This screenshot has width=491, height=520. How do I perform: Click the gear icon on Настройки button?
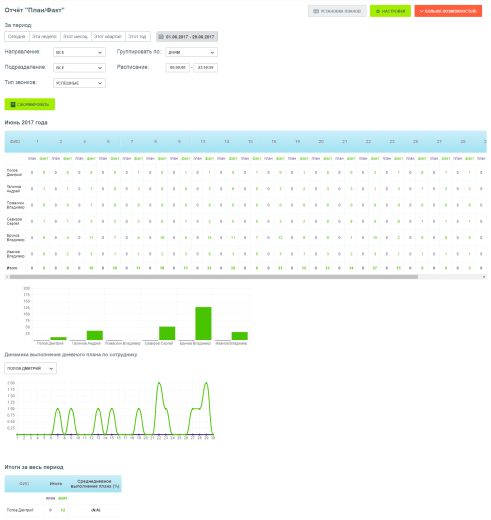point(378,11)
